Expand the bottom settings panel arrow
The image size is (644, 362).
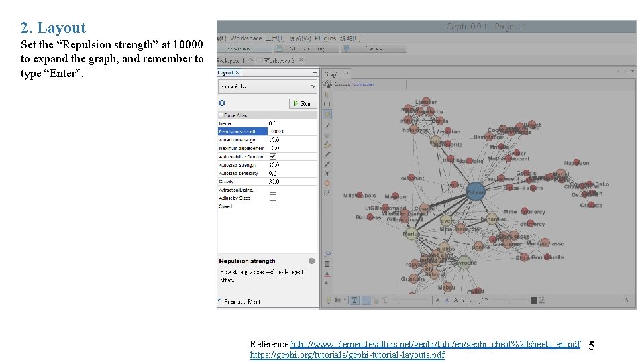(x=626, y=300)
